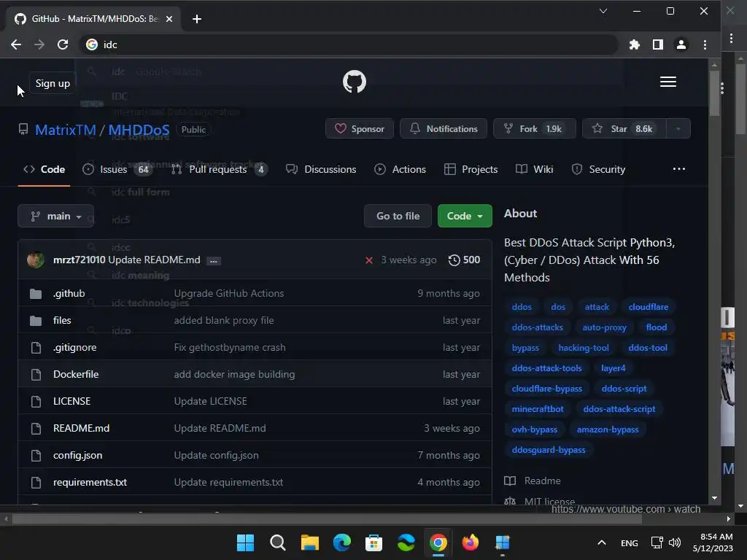Click the horizontal scrollbar at page bottom
The image size is (747, 560).
click(x=327, y=519)
